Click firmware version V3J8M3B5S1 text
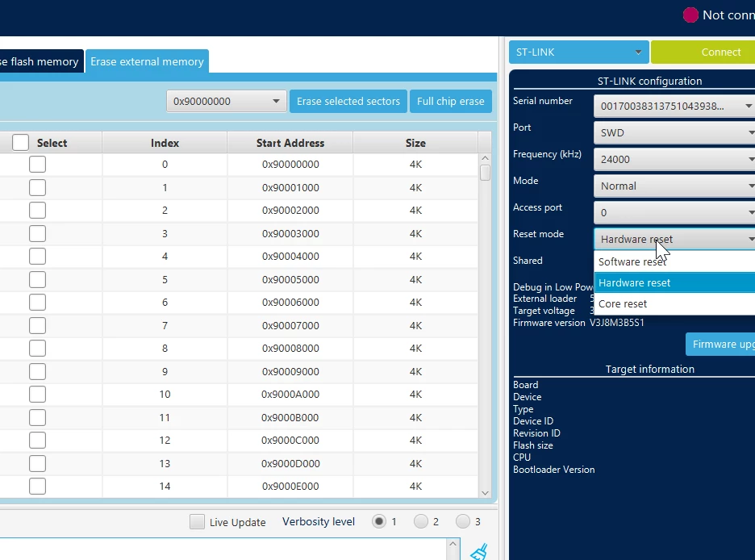 [x=617, y=323]
